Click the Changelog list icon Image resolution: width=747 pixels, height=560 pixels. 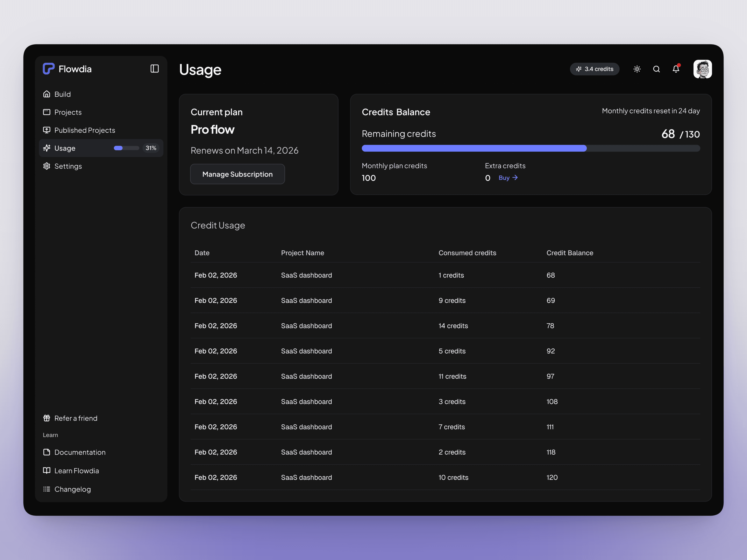click(x=47, y=489)
